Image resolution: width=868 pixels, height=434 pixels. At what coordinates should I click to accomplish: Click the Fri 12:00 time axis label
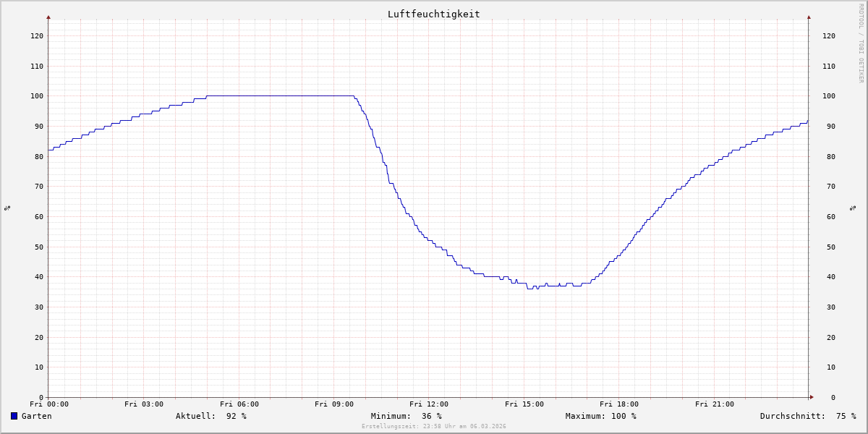tap(429, 404)
